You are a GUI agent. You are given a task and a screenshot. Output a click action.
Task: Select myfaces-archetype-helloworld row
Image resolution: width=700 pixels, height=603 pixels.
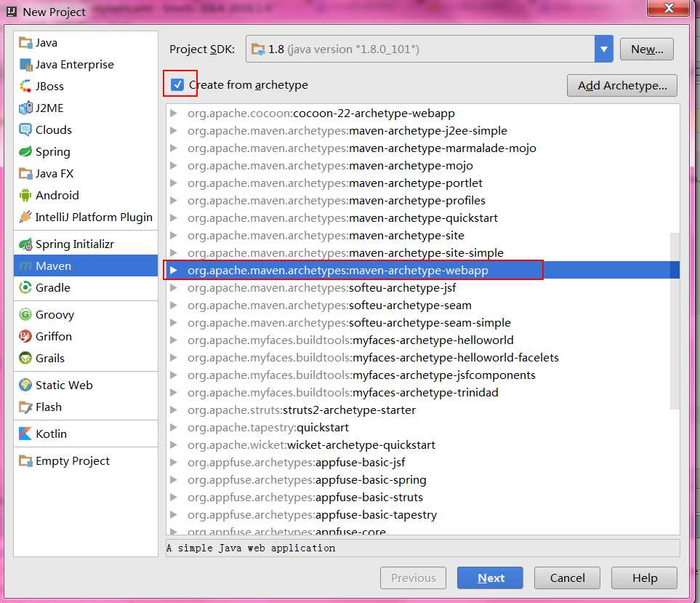coord(423,340)
